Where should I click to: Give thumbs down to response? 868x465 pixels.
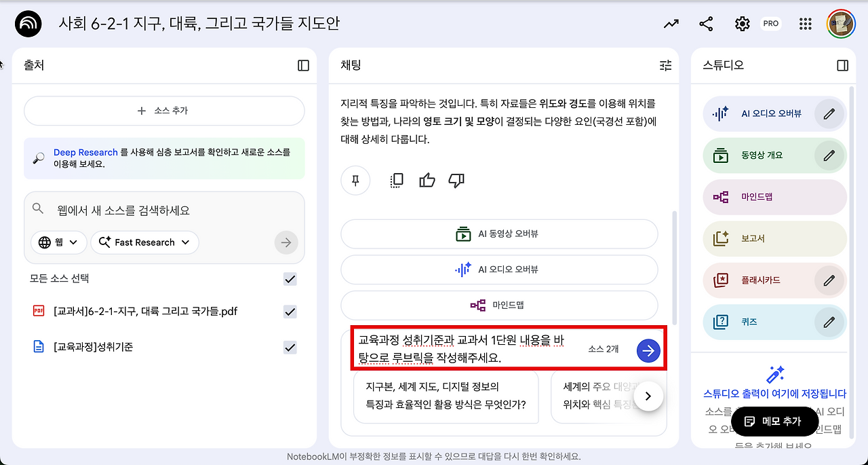click(456, 180)
